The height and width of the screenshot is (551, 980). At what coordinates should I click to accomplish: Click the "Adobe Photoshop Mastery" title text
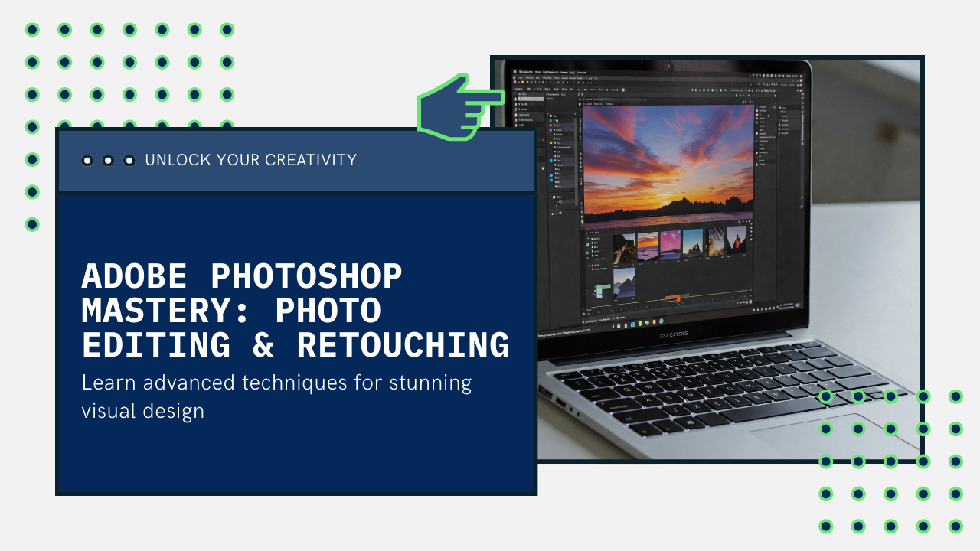coord(296,310)
